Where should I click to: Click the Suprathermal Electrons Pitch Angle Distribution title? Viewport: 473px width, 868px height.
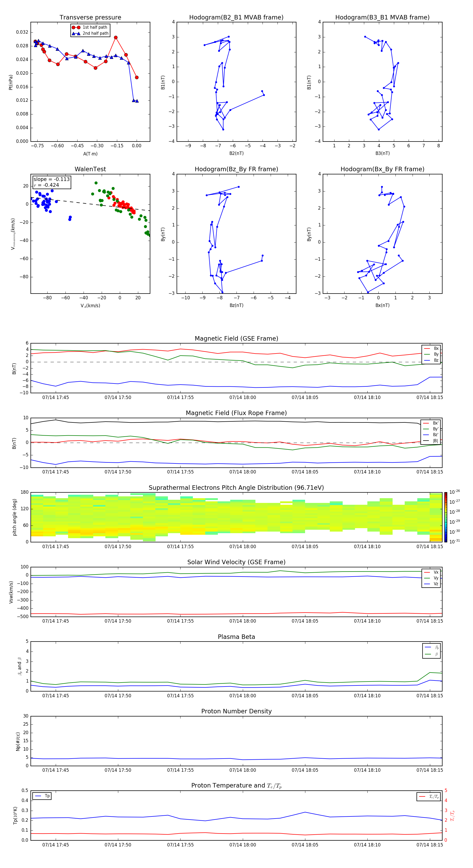(x=236, y=488)
